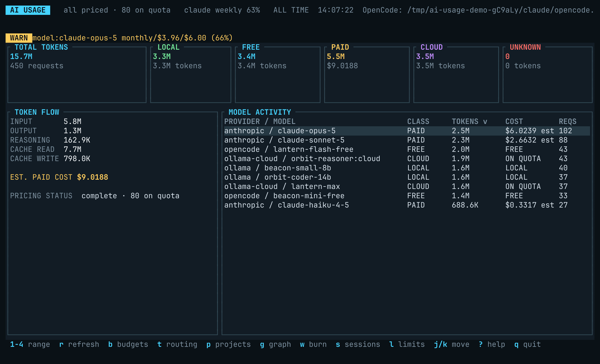Click the WARN badge
The height and width of the screenshot is (364, 600).
19,38
